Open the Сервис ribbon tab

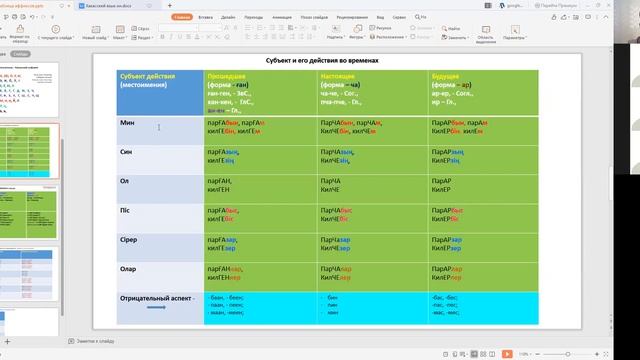pyautogui.click(x=399, y=17)
